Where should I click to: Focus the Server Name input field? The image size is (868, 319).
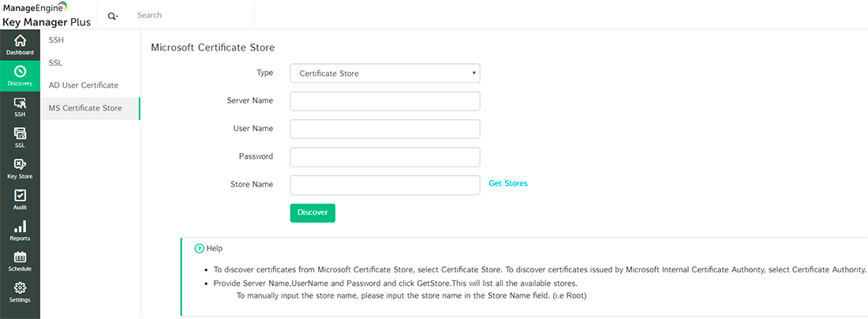click(x=385, y=101)
